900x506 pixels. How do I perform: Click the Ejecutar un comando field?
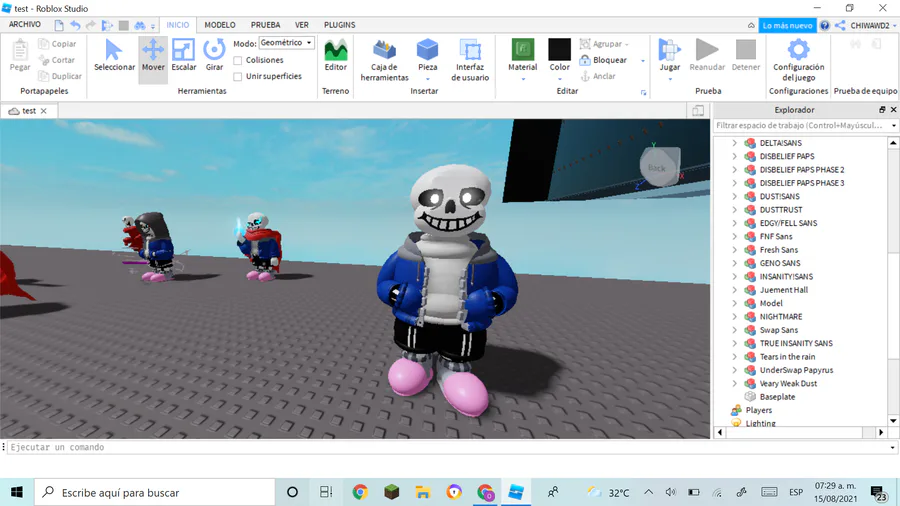tap(449, 447)
